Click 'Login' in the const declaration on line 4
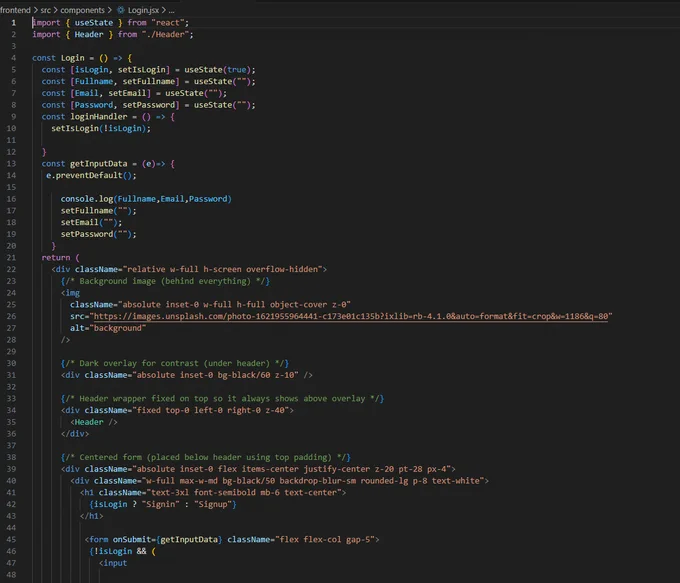680x583 pixels. tap(72, 58)
